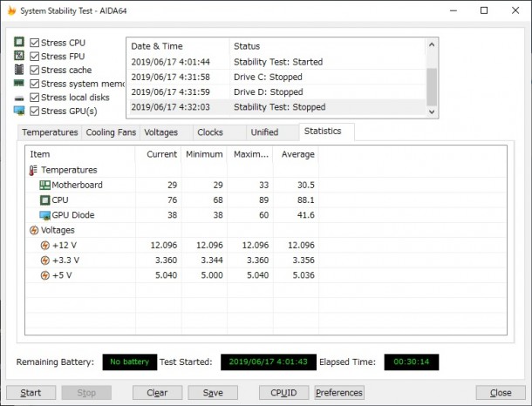Click the Test Started value 2019/06/17 4:01:43
The image size is (532, 406).
tap(269, 362)
